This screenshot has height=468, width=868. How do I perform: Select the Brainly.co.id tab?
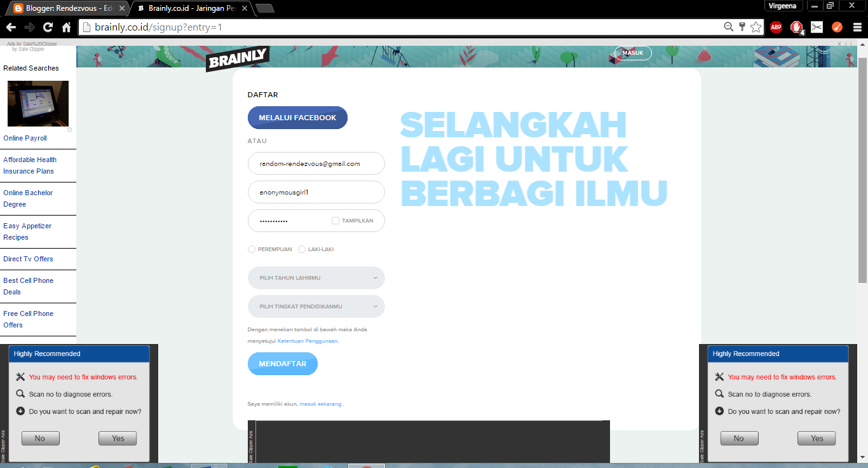click(x=192, y=9)
